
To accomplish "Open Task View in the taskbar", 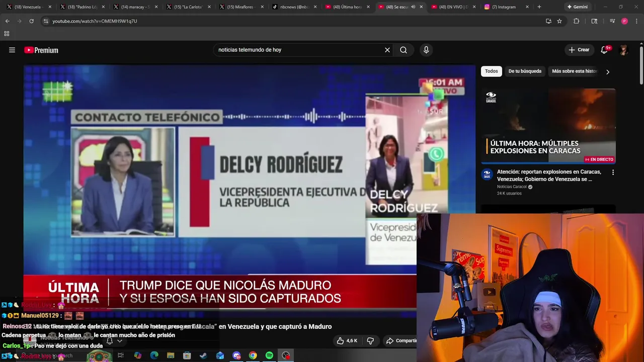I will click(x=121, y=355).
